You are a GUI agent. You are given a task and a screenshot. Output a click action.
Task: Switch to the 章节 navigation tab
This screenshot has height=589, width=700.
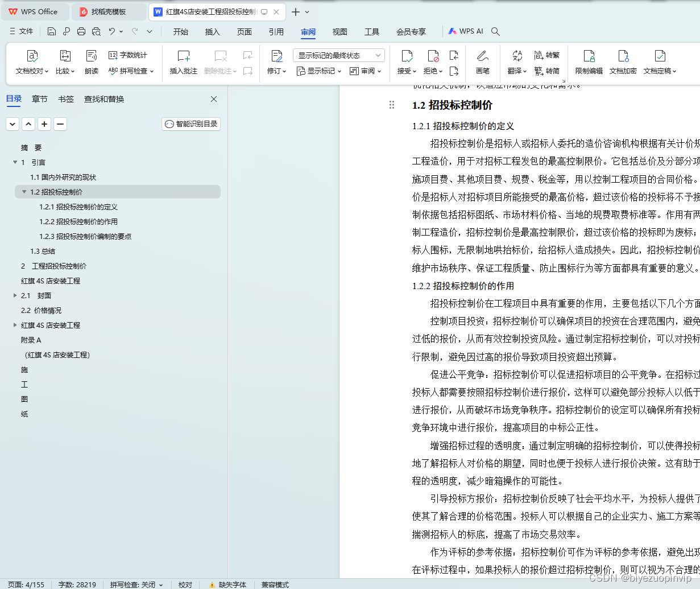pyautogui.click(x=40, y=99)
